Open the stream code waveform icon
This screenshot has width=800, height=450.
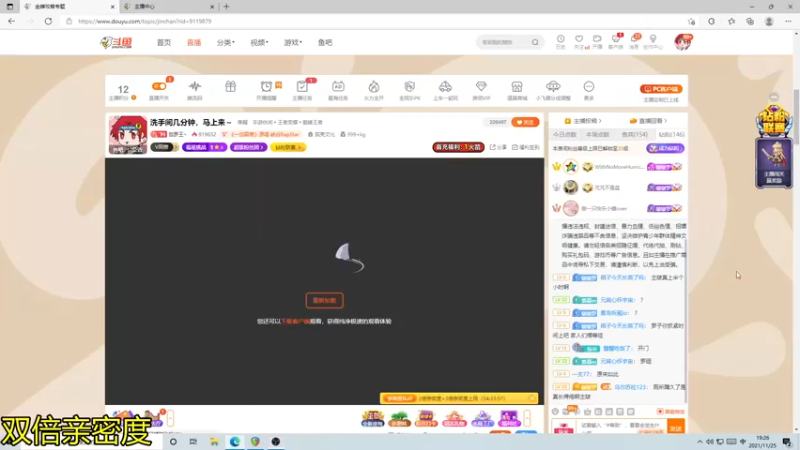click(194, 89)
